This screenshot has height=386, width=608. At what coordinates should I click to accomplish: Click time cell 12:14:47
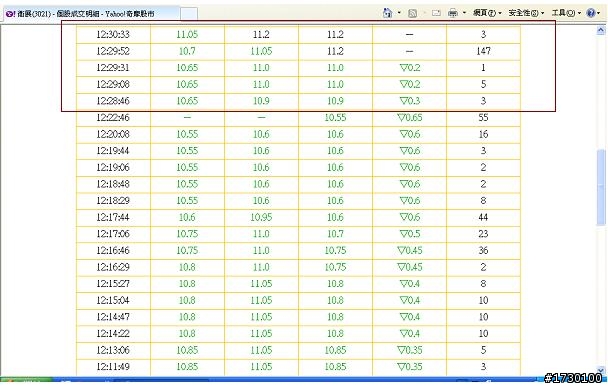113,317
